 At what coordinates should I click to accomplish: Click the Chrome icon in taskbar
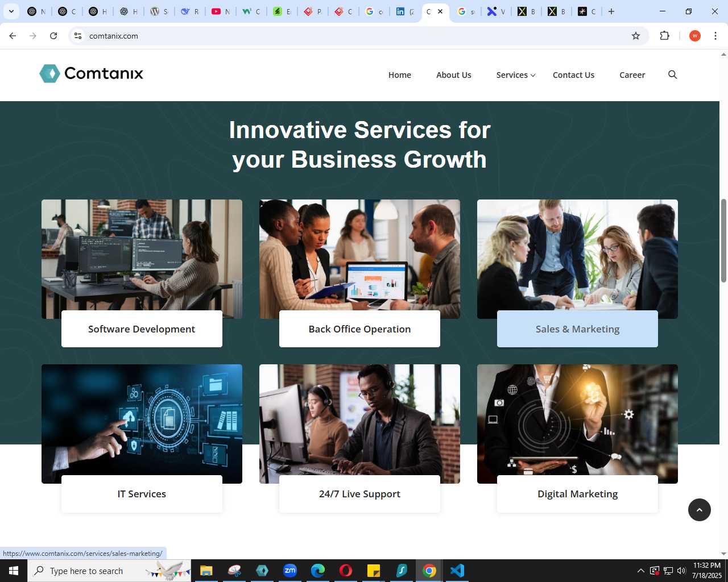429,571
